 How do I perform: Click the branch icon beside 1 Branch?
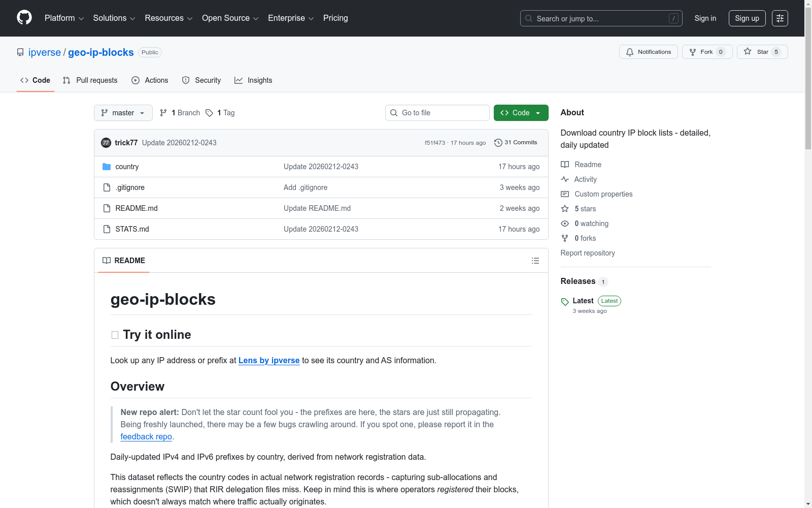[x=163, y=113]
